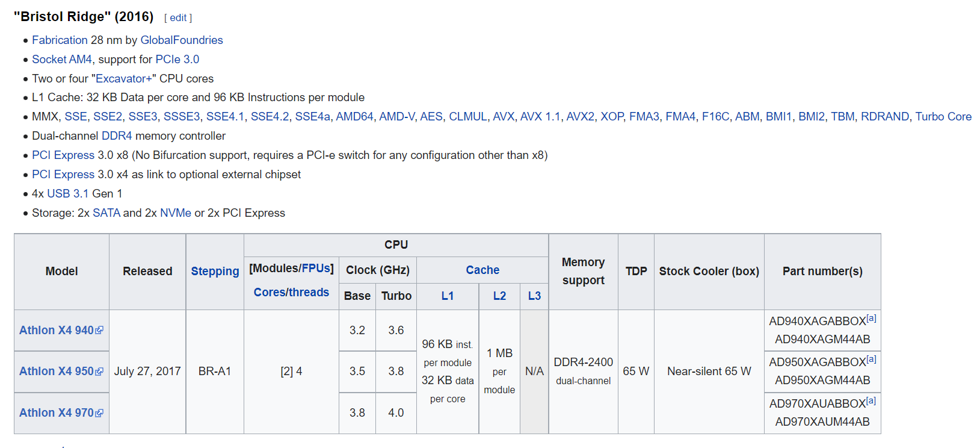980x448 pixels.
Task: Open the CLMUL link
Action: point(468,116)
